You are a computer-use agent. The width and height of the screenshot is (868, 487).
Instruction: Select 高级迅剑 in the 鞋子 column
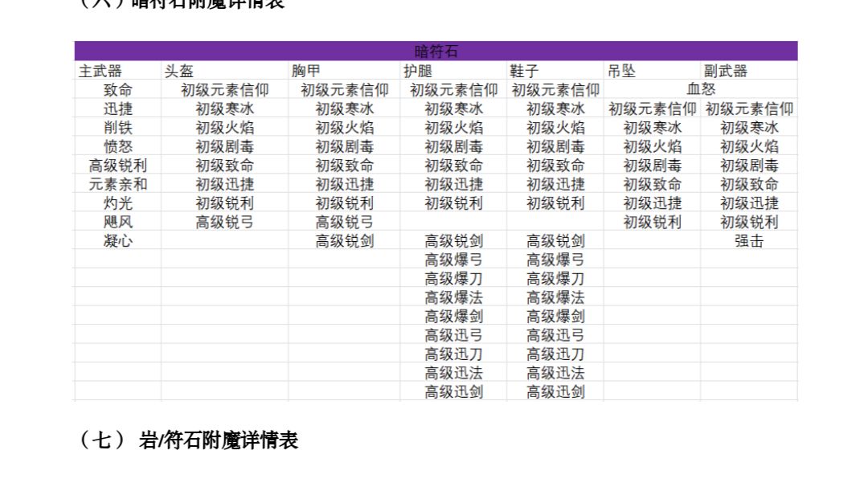555,392
